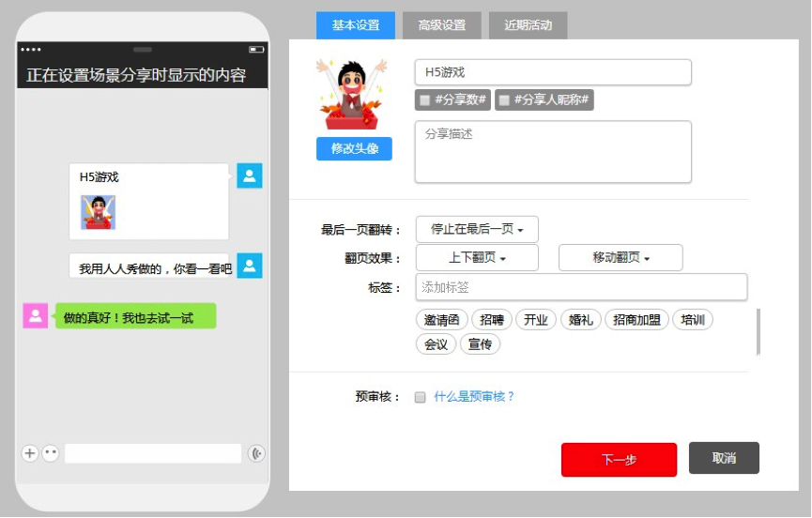The image size is (812, 518).
Task: Click the battery icon in phone status bar
Action: tap(256, 50)
